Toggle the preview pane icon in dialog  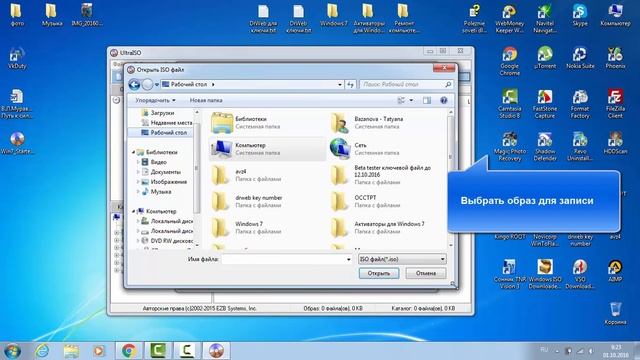click(427, 100)
